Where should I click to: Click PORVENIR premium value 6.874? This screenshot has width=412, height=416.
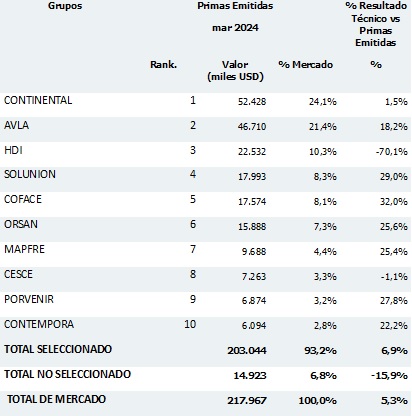tap(254, 301)
